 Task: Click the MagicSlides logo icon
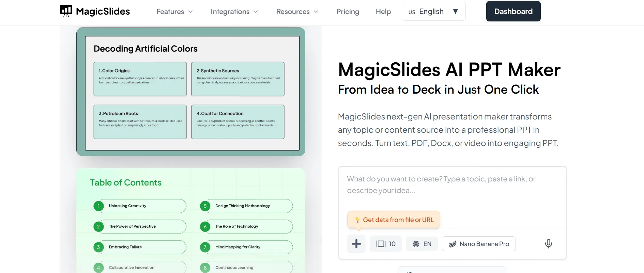pyautogui.click(x=66, y=11)
